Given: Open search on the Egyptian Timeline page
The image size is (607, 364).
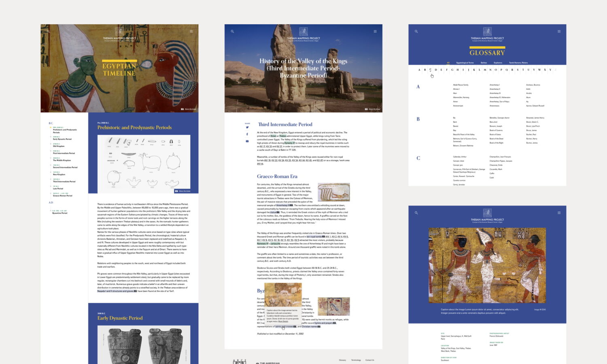Looking at the screenshot, I should point(49,31).
